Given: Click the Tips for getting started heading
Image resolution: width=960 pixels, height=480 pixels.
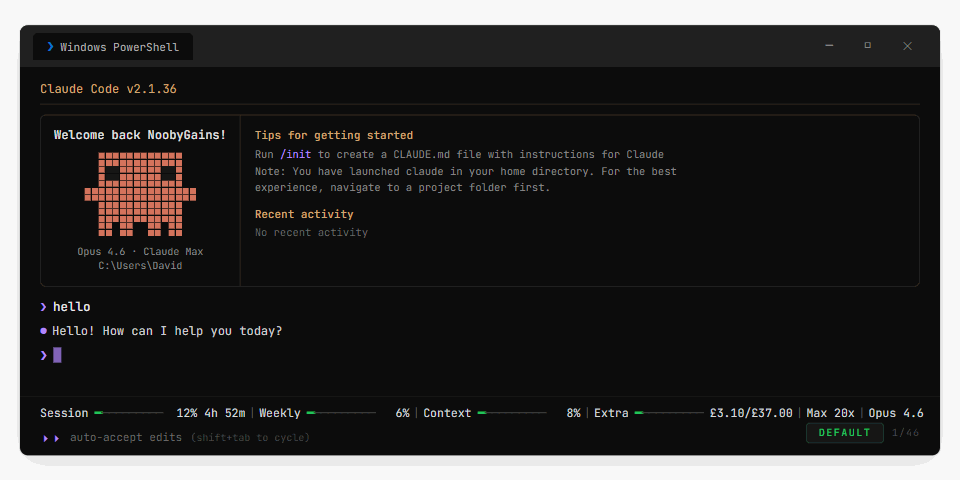Looking at the screenshot, I should 334,135.
